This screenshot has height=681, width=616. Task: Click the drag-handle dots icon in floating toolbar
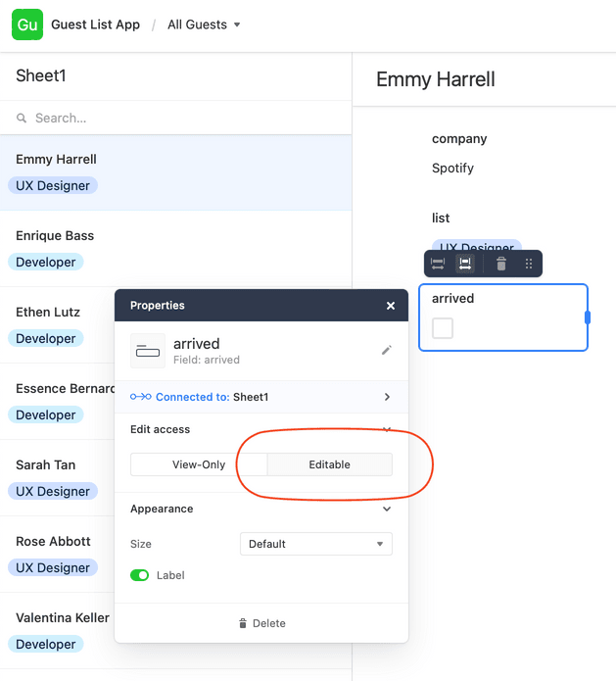coord(528,264)
